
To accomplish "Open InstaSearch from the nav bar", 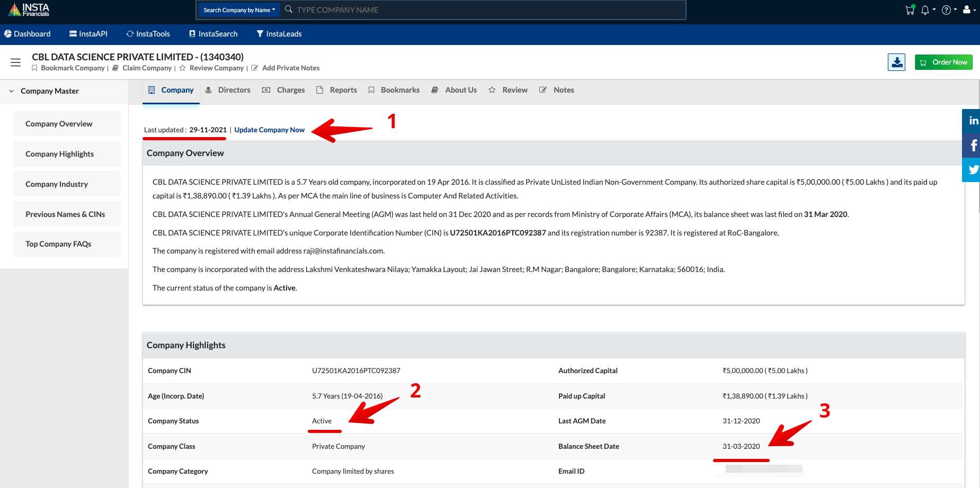I will pos(213,34).
